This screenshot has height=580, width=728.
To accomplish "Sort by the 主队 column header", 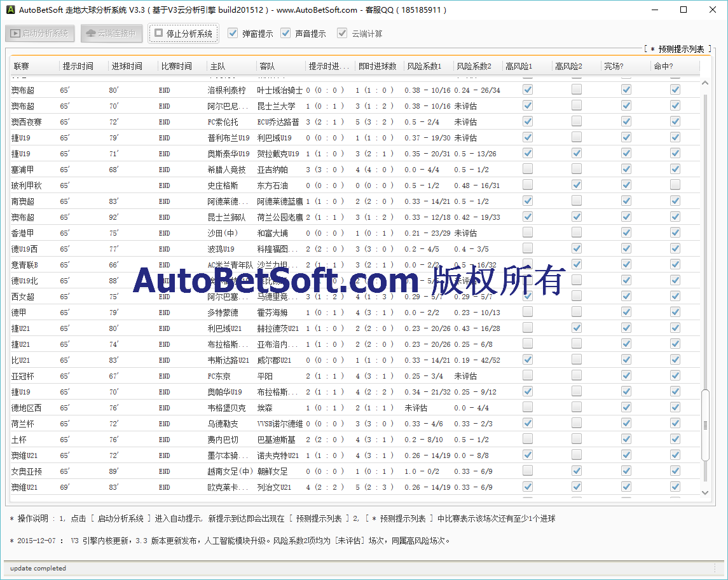I will point(231,66).
